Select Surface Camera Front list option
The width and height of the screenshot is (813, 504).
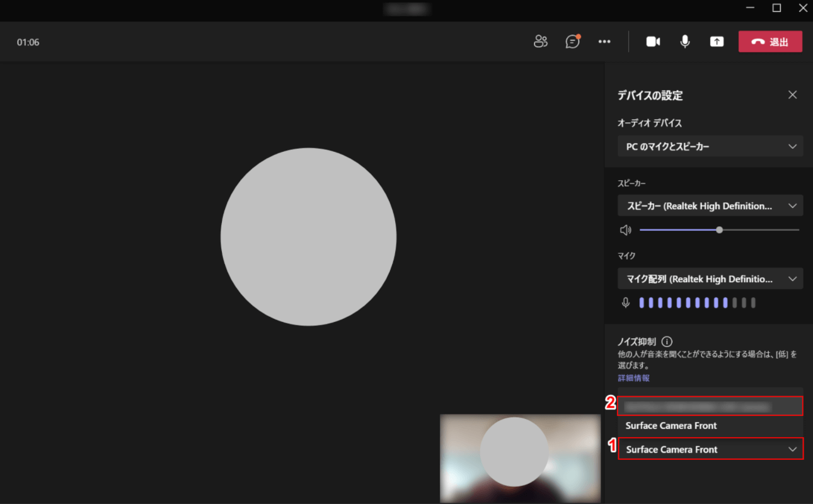coord(710,426)
